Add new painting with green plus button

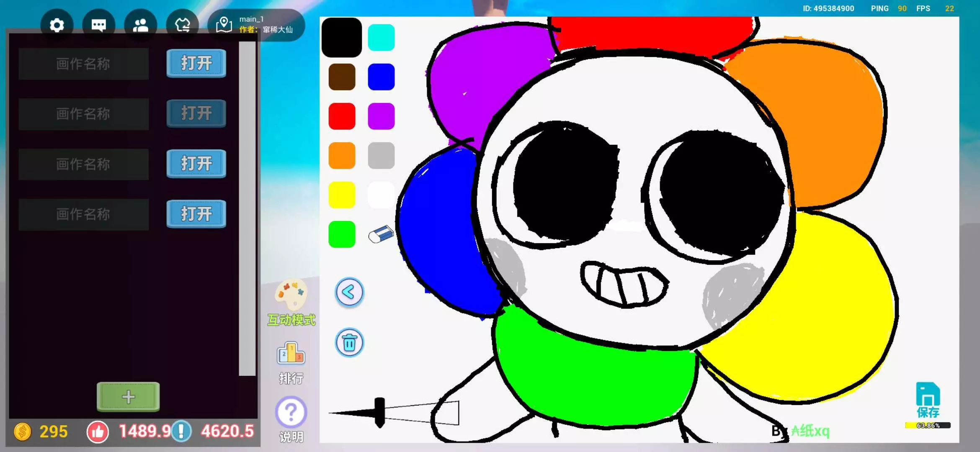[128, 396]
